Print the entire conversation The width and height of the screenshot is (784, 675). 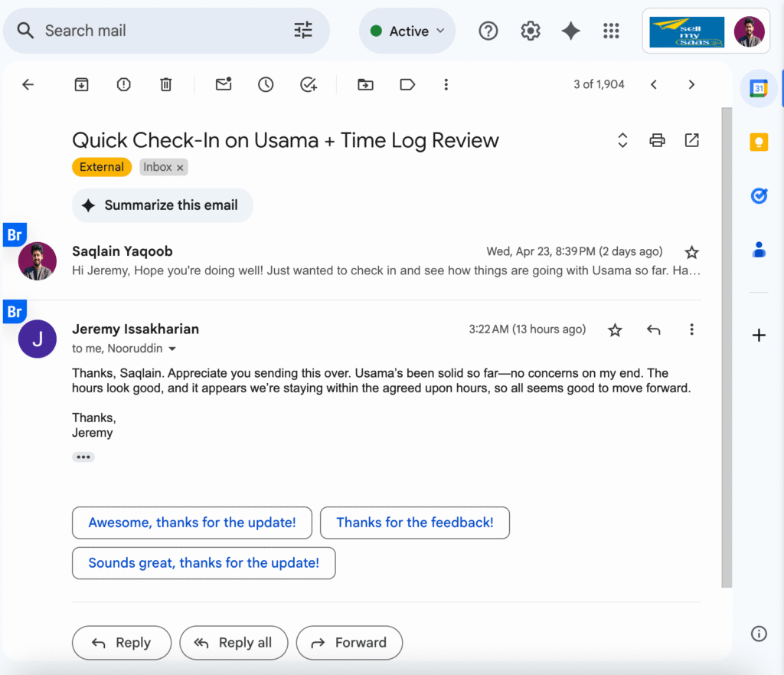(x=657, y=140)
